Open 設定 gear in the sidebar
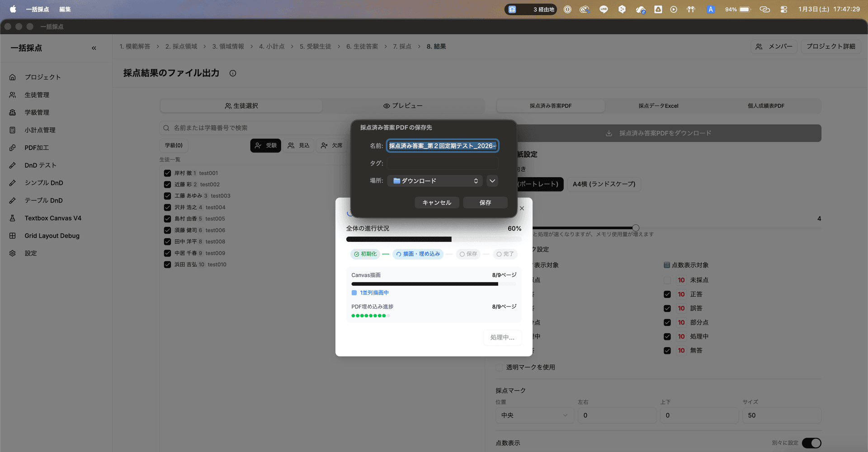This screenshot has width=868, height=452. coord(31,254)
